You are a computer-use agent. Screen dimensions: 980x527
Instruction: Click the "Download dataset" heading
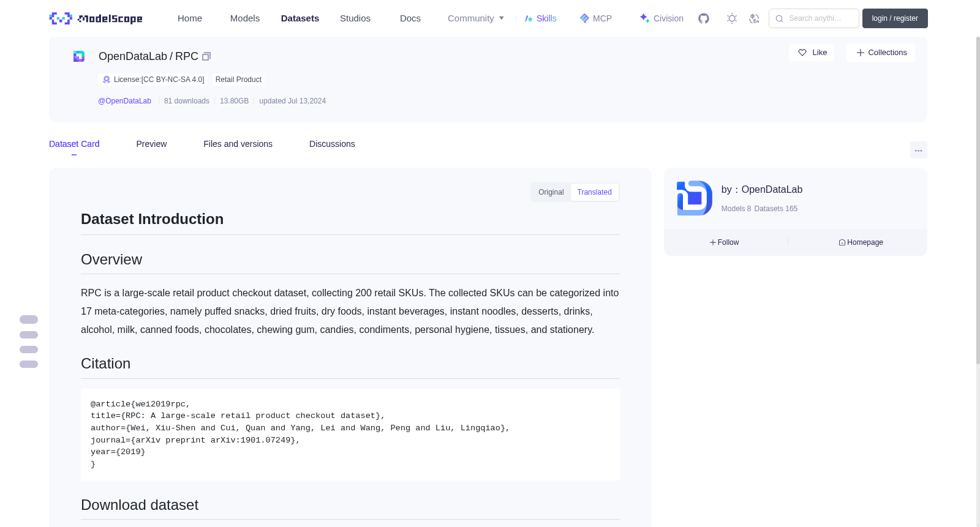click(140, 505)
